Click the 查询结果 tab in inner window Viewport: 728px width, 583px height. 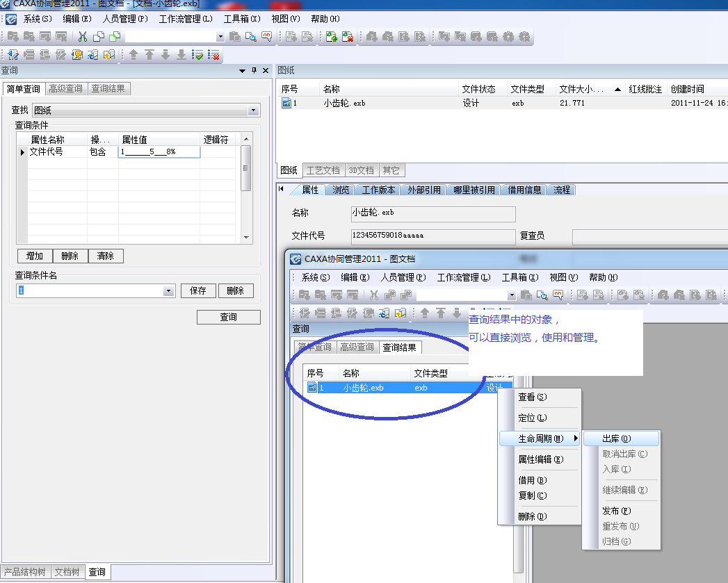point(399,347)
